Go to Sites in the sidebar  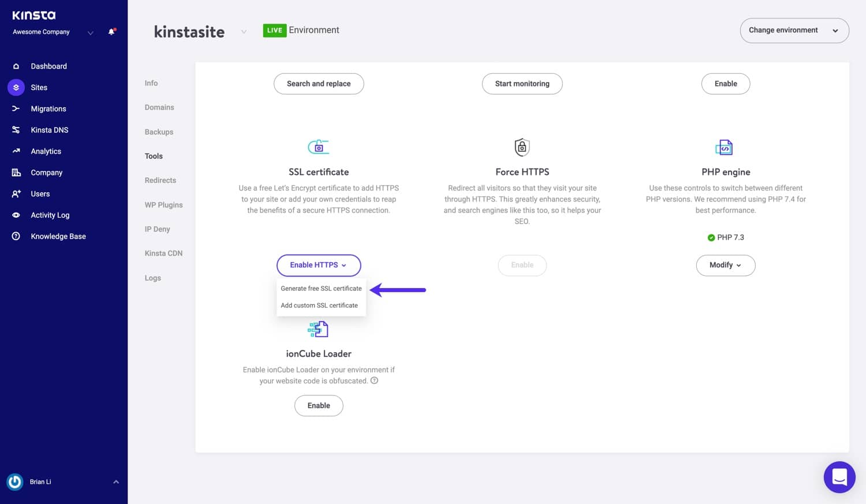coord(39,87)
